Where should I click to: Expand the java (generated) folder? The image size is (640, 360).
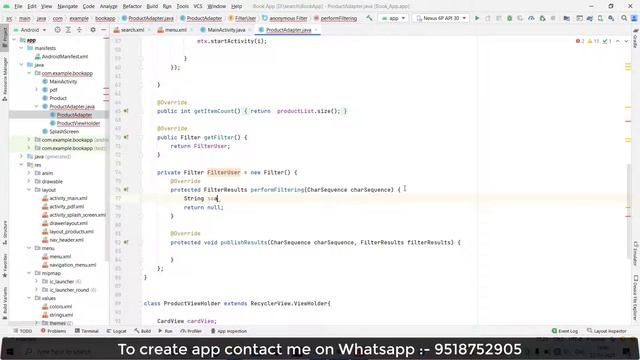tap(21, 156)
